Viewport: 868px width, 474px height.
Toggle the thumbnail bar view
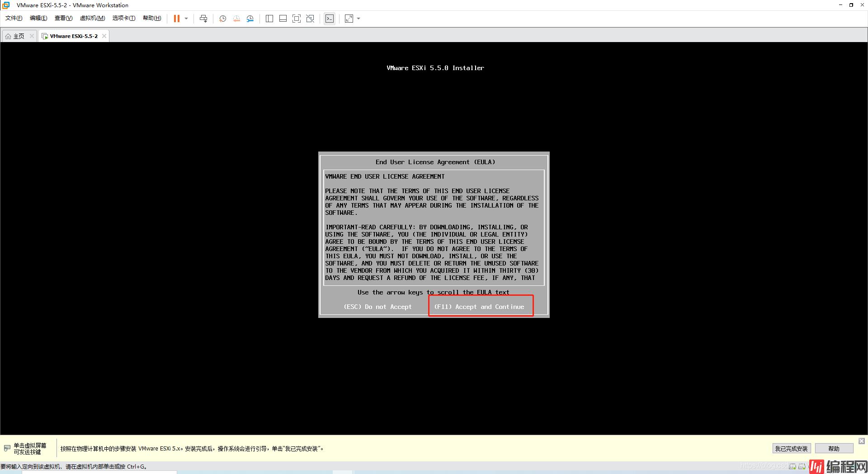click(x=283, y=19)
